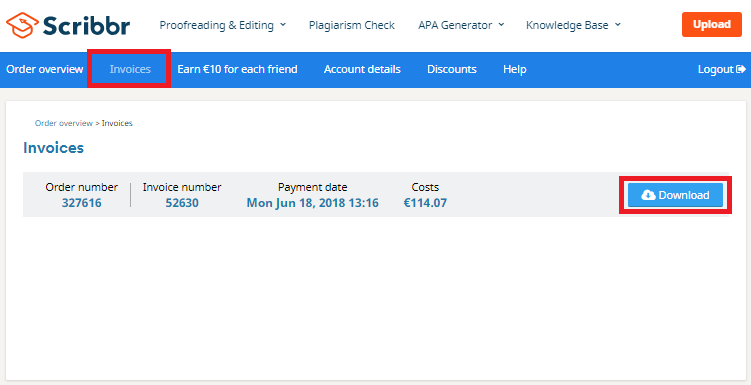Click the cost value €114.07
This screenshot has height=385, width=751.
click(425, 203)
